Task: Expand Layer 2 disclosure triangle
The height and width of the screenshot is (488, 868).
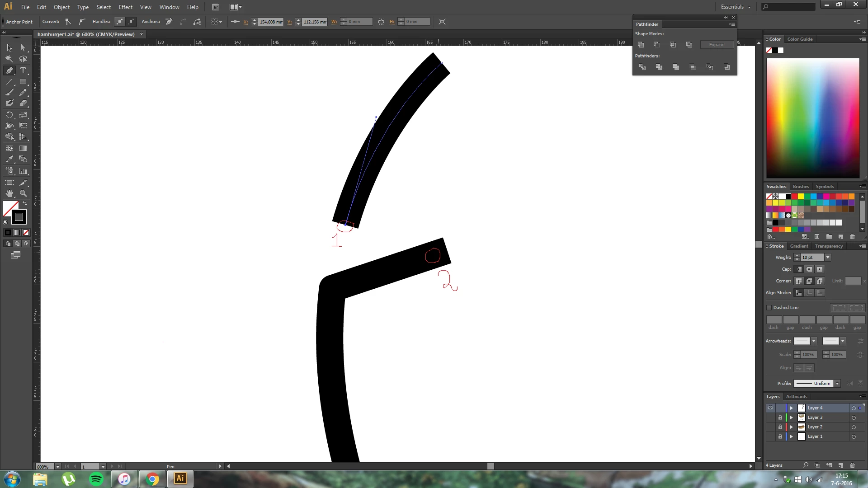Action: 791,427
